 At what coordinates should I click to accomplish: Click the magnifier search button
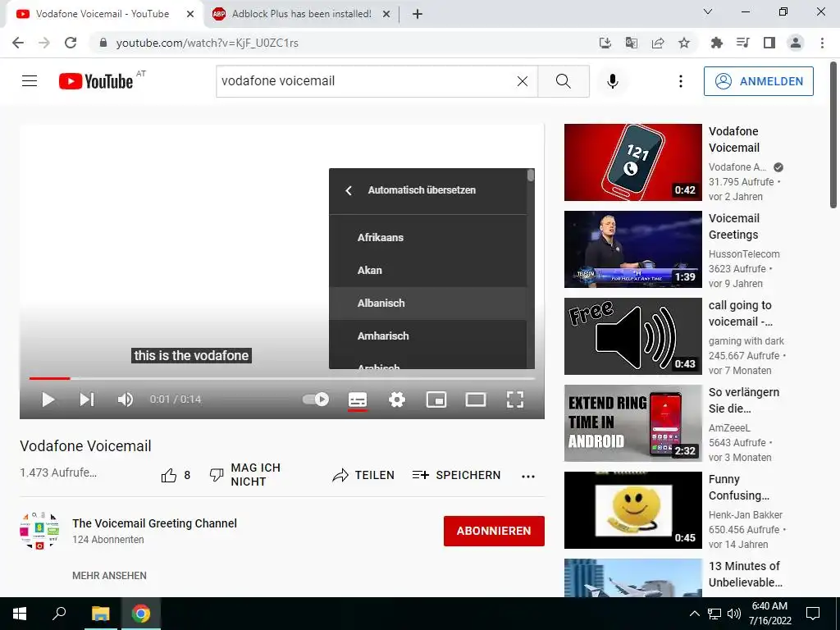563,81
